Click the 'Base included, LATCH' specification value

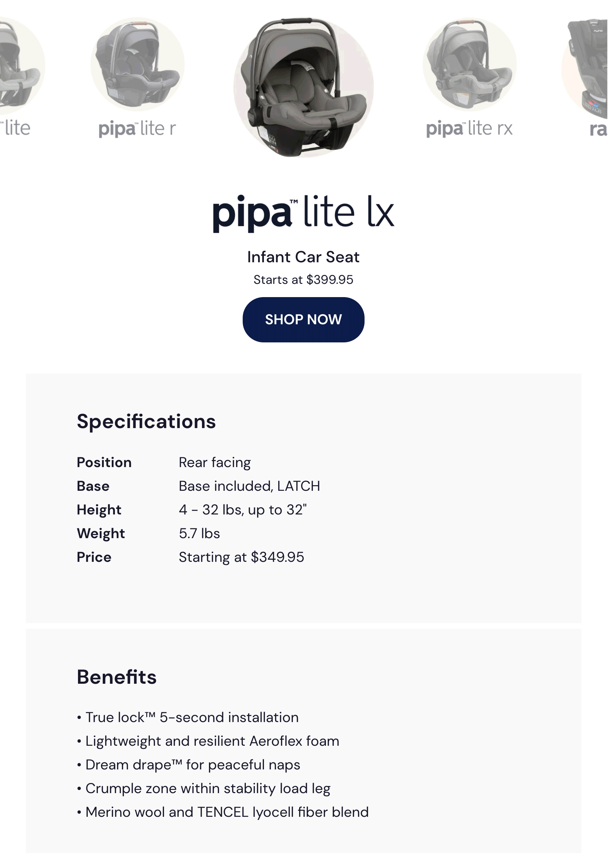pyautogui.click(x=249, y=486)
